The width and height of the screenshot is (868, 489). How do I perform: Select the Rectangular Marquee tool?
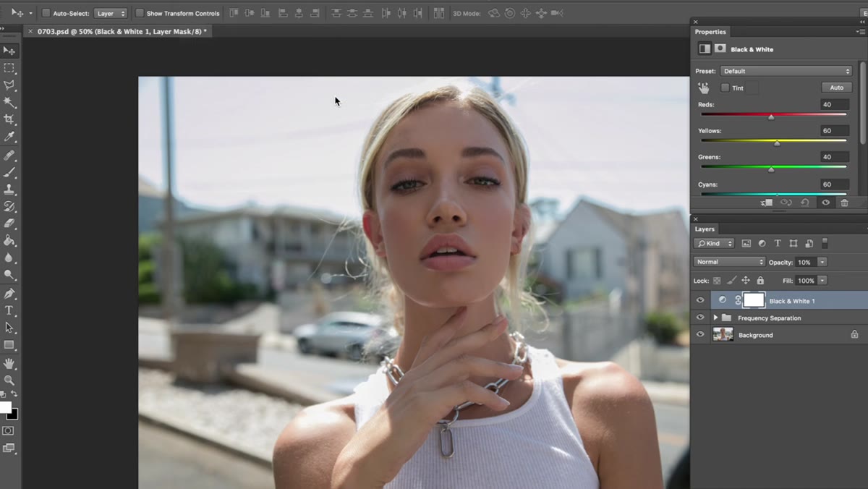(9, 68)
